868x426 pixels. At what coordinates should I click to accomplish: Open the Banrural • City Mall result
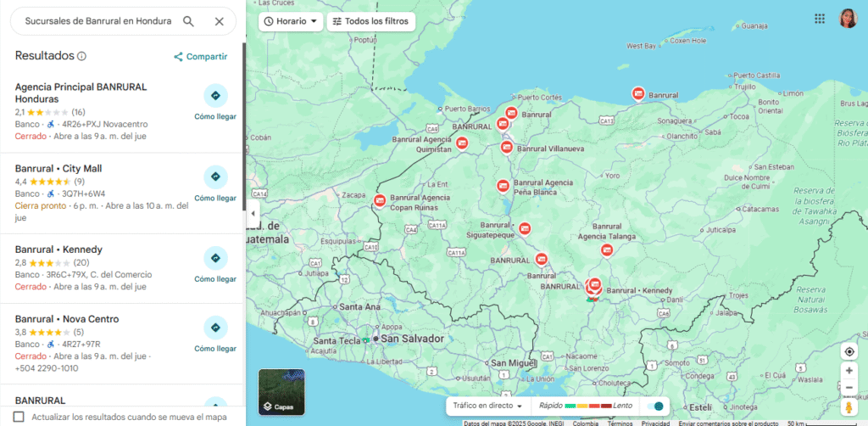(x=58, y=168)
